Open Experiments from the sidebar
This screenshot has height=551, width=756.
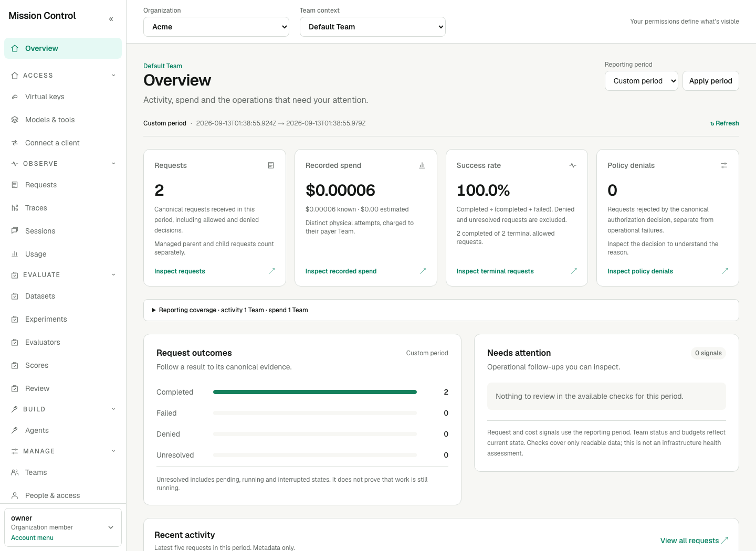pyautogui.click(x=63, y=319)
